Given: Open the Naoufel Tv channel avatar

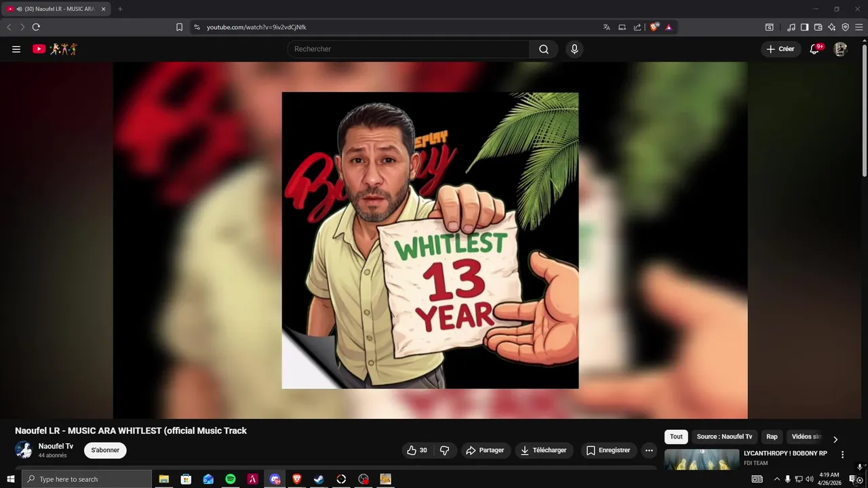Looking at the screenshot, I should click(24, 450).
